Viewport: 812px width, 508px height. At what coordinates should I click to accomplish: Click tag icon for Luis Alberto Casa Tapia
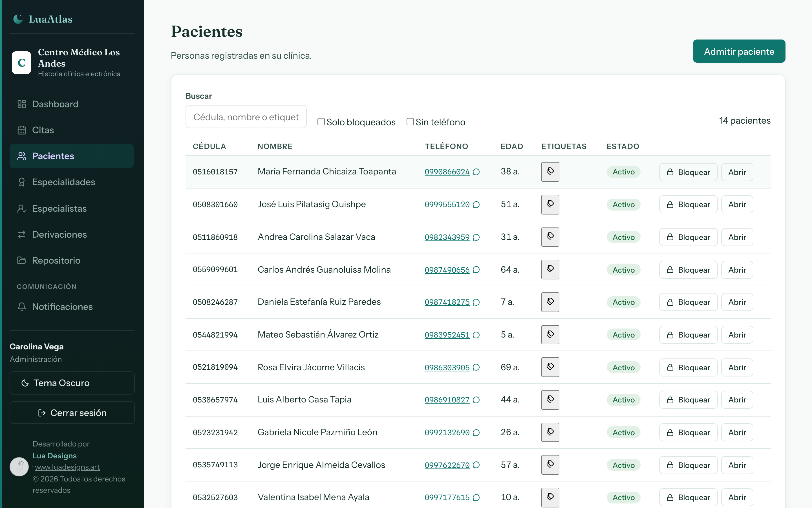click(x=550, y=400)
